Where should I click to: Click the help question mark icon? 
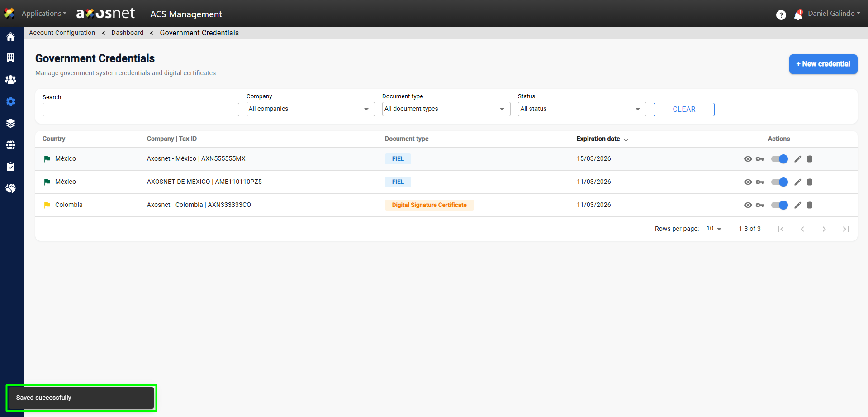(x=781, y=15)
